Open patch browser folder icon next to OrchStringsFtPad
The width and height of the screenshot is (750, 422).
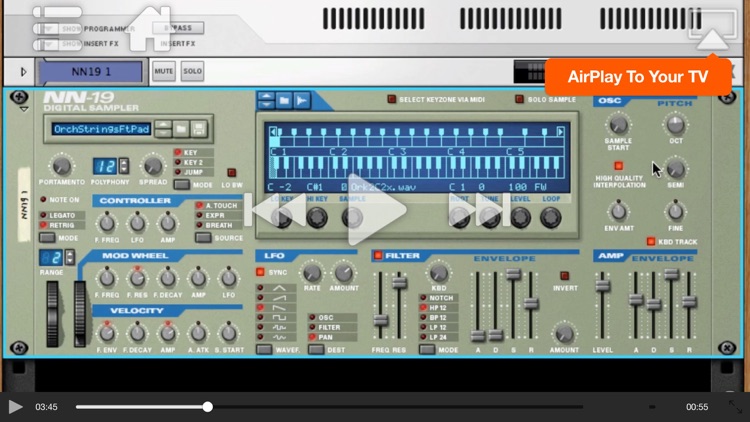coord(181,129)
